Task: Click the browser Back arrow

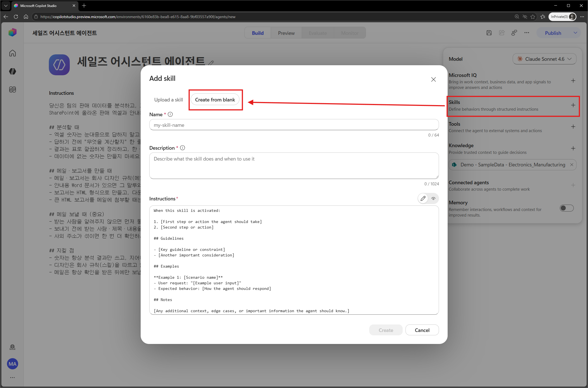Action: [6, 17]
